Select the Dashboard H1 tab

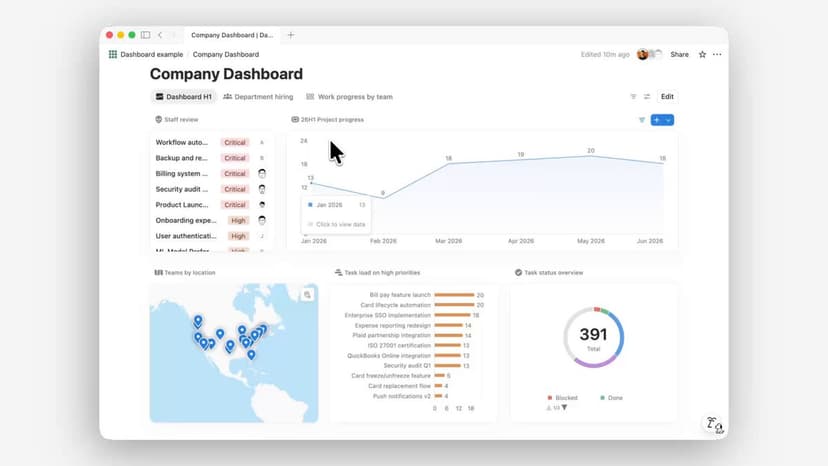(x=184, y=97)
